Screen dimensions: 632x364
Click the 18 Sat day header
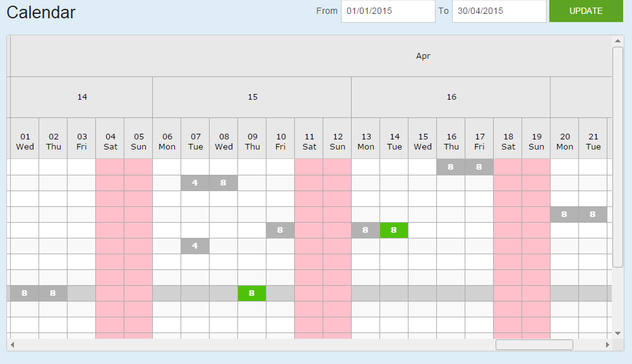tap(508, 141)
